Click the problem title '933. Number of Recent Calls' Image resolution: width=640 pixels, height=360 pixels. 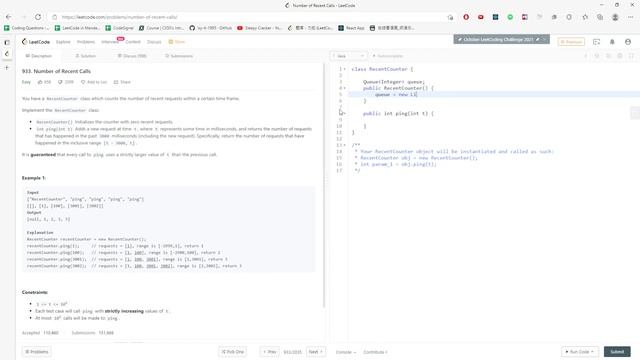tap(56, 71)
